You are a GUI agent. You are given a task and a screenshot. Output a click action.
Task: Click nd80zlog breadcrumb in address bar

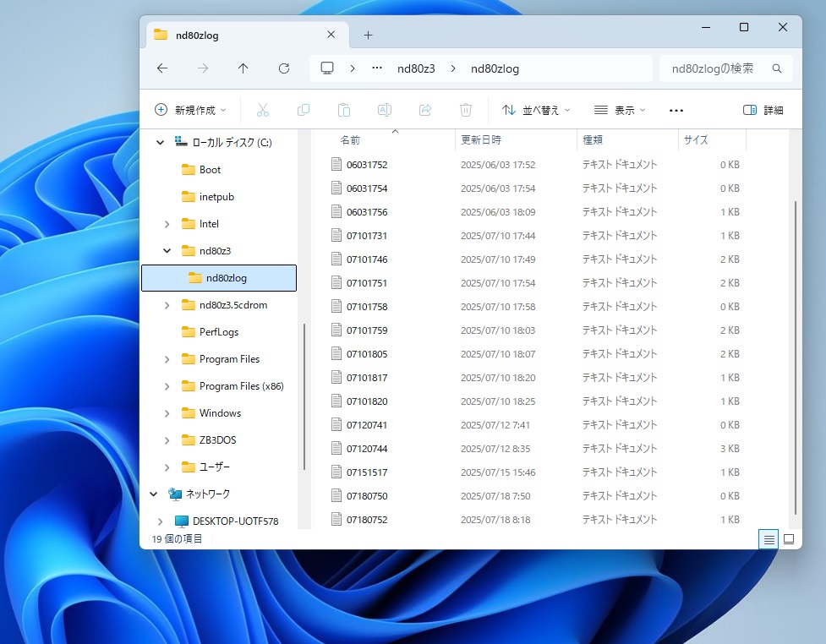[495, 68]
